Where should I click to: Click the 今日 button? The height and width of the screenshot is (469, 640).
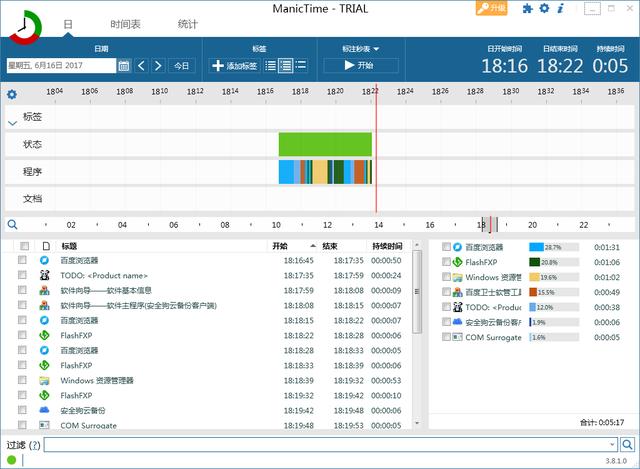pyautogui.click(x=182, y=66)
